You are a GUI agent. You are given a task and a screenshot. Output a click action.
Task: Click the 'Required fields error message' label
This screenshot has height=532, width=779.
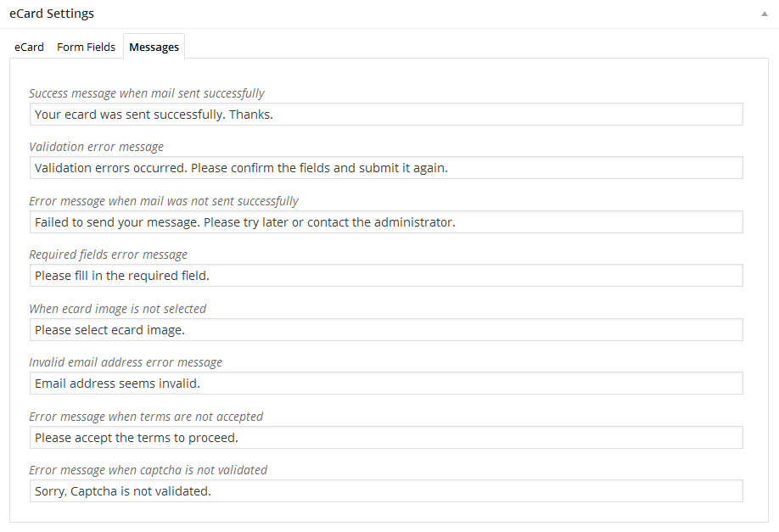(109, 255)
